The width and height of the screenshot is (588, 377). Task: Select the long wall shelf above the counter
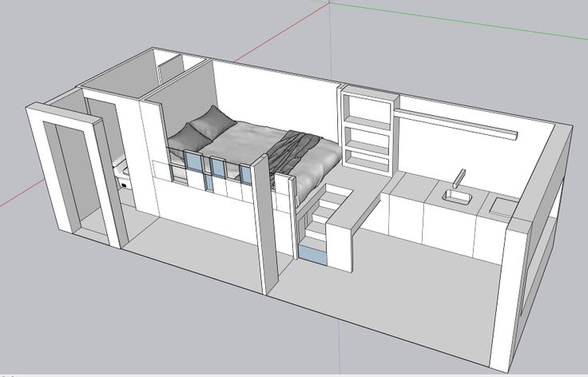point(457,121)
